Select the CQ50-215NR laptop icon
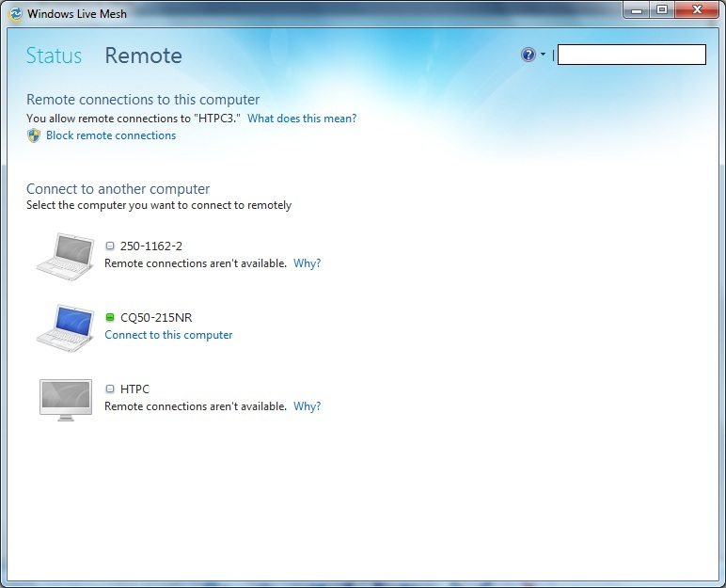 click(x=65, y=327)
